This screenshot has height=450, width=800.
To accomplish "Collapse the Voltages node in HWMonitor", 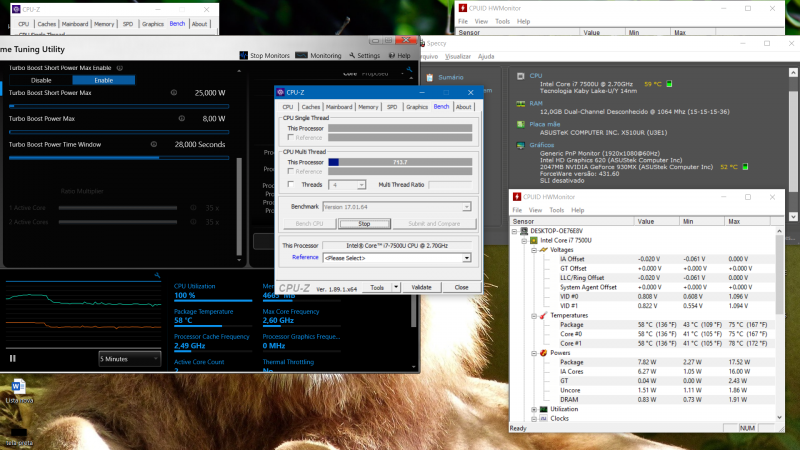I will coord(534,250).
